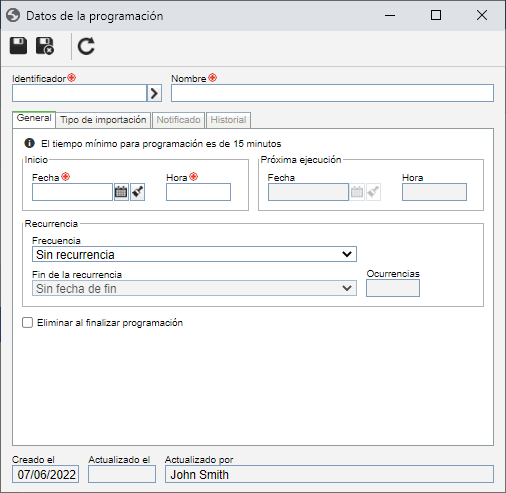This screenshot has width=506, height=493.
Task: Click into the Nombre input field
Action: [x=332, y=93]
